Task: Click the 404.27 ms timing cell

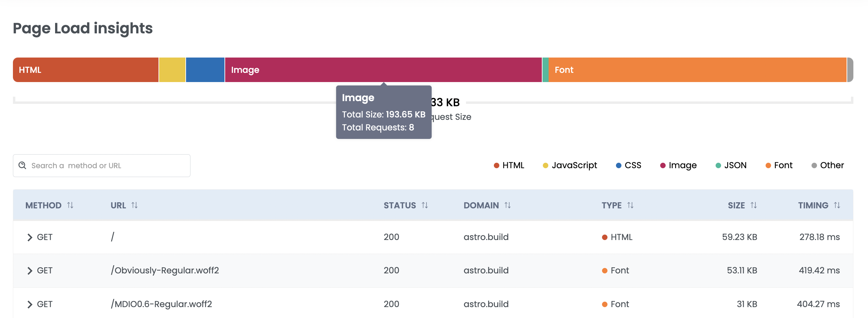Action: (x=818, y=304)
